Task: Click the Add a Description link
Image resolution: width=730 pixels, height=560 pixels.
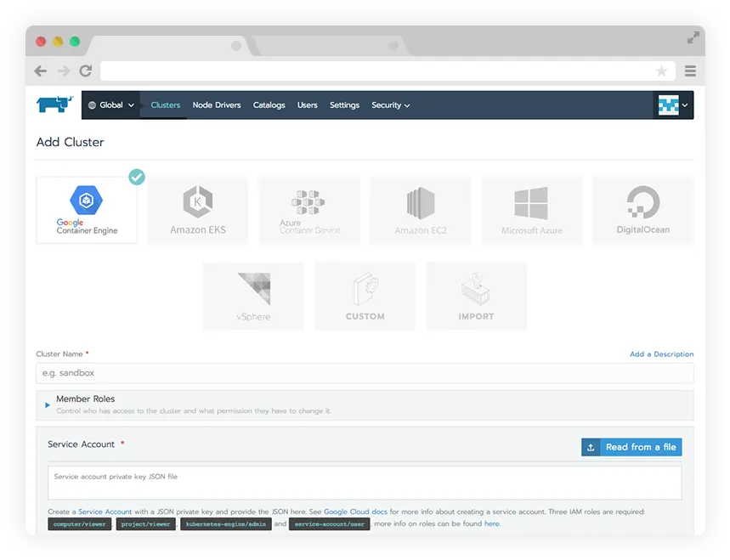Action: tap(661, 354)
